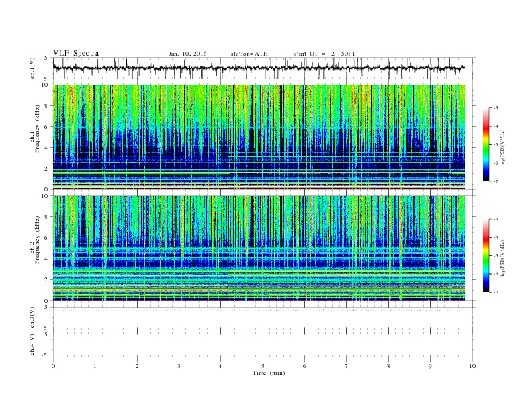Image resolution: width=532 pixels, height=411 pixels.
Task: Click time axis tick label '0'
Action: (53, 366)
